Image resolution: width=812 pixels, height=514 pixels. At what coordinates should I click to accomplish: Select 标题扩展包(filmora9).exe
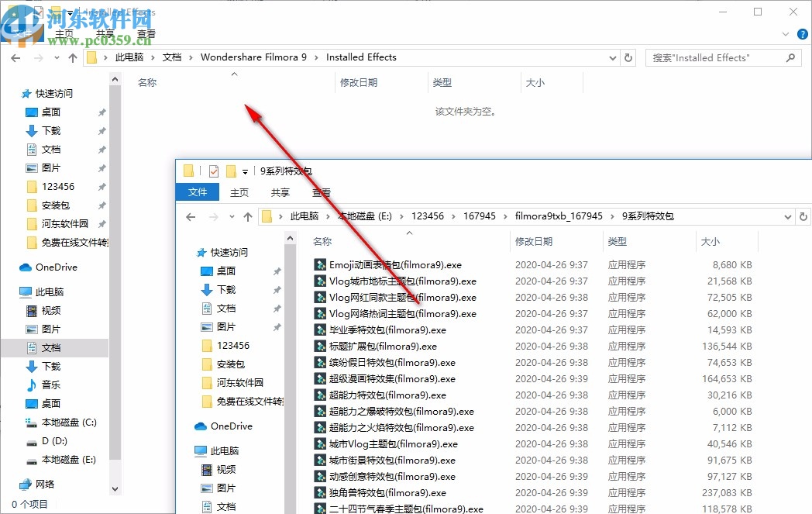(375, 346)
